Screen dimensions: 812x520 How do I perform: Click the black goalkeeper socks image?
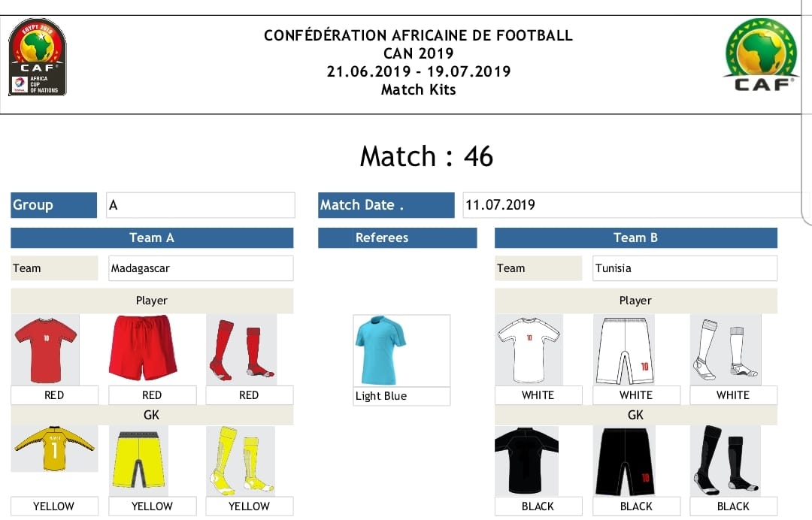[x=722, y=461]
